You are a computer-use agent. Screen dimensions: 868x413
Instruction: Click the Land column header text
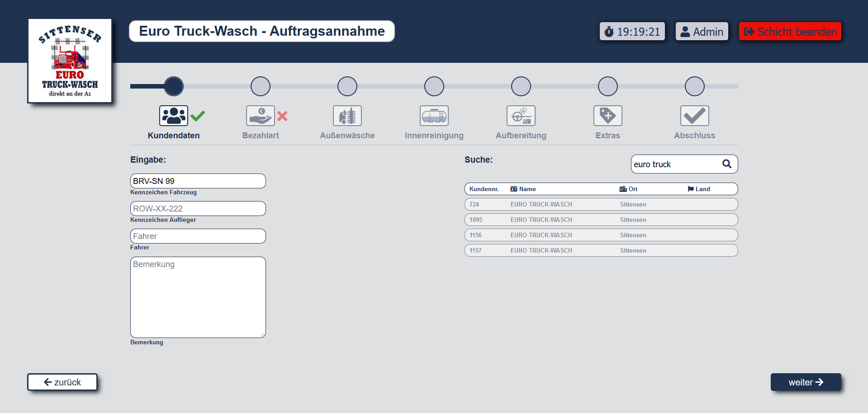(702, 189)
